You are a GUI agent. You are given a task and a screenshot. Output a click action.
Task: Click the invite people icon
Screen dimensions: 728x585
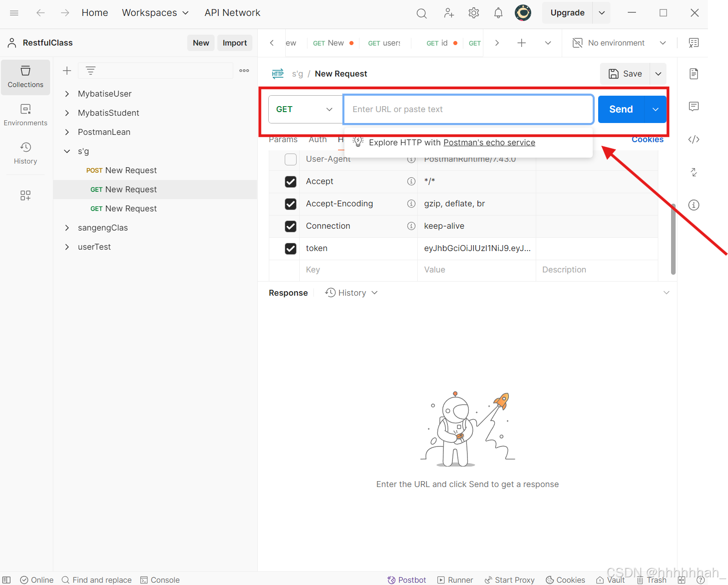click(x=449, y=13)
